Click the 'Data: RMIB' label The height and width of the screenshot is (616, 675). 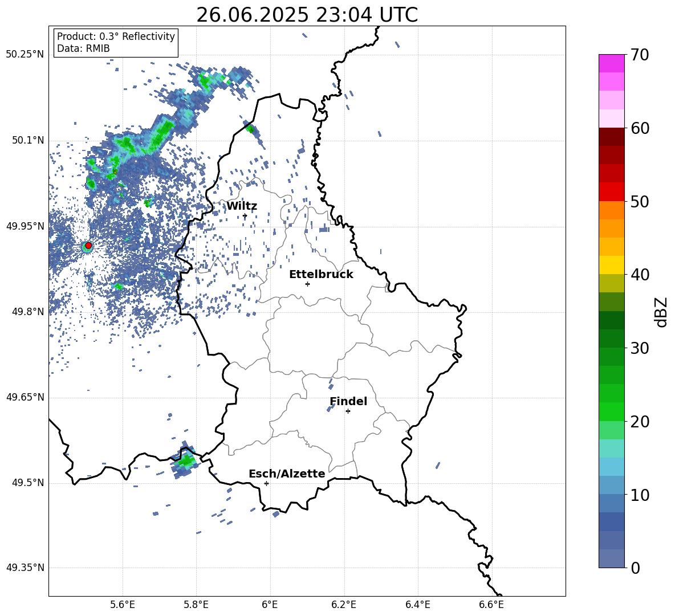[83, 48]
